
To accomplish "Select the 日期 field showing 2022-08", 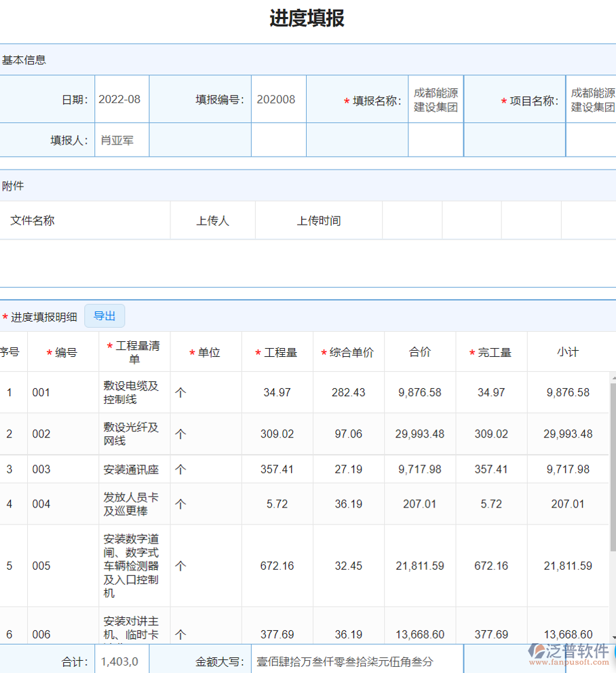I will tap(121, 99).
